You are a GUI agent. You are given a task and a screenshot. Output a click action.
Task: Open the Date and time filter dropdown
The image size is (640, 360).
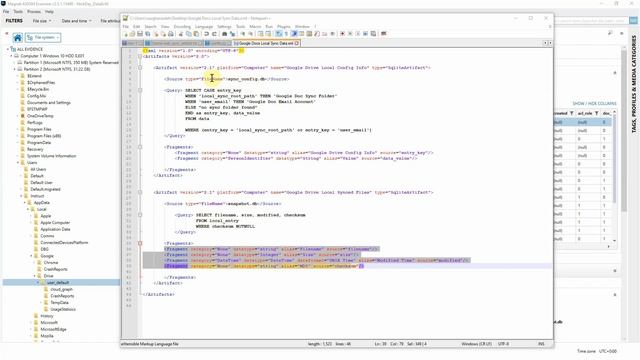[76, 21]
